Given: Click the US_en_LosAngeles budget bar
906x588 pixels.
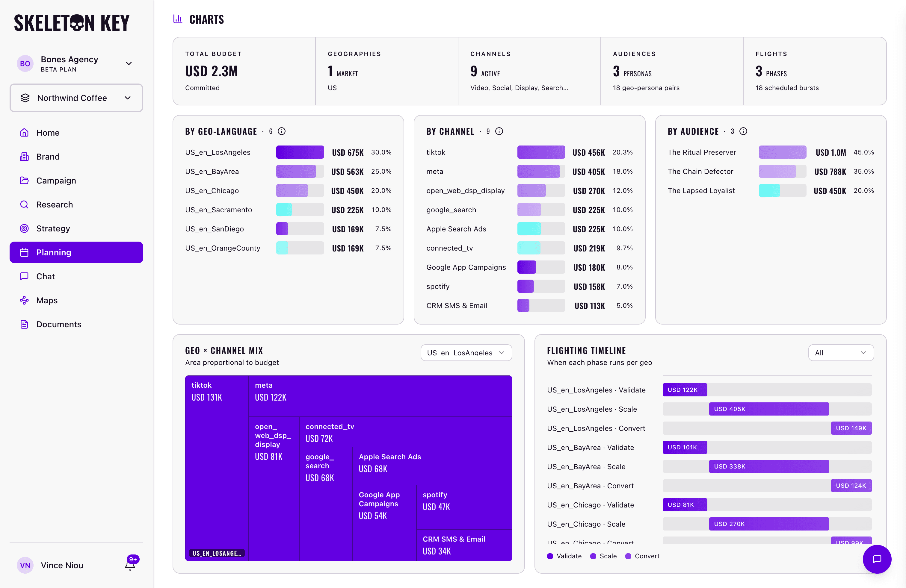Looking at the screenshot, I should tap(300, 152).
